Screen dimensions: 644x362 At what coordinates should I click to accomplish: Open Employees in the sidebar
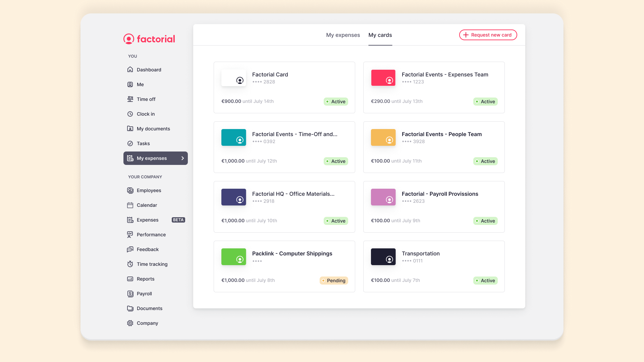[149, 190]
